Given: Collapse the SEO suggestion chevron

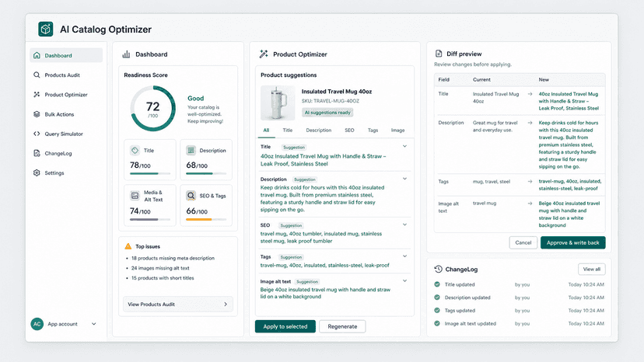Looking at the screenshot, I should (404, 225).
